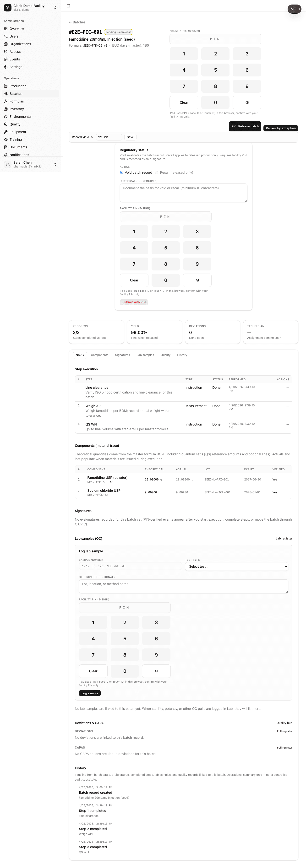This screenshot has width=306, height=868.
Task: Click the Description (optional) textarea
Action: 183,586
